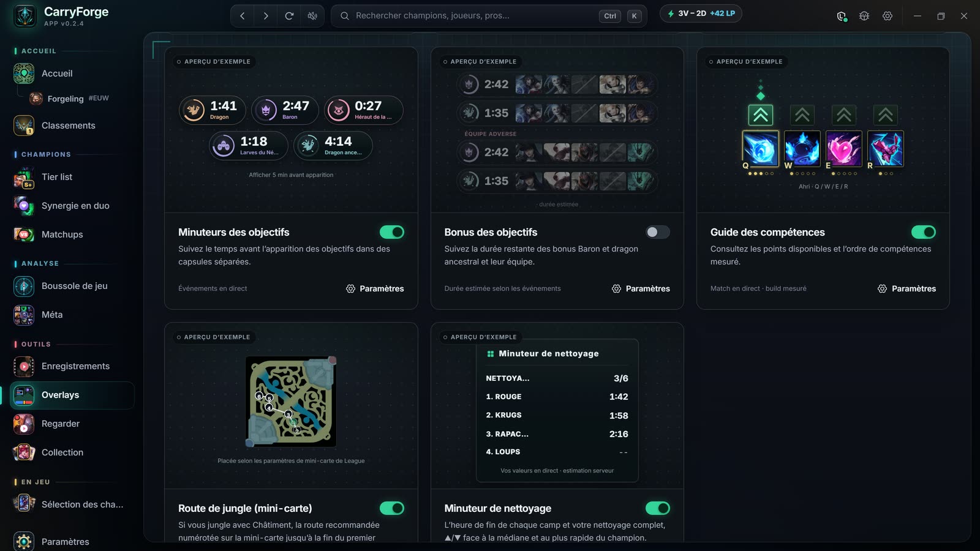Image resolution: width=980 pixels, height=551 pixels.
Task: Open Paramètres for Bonus des objectifs
Action: click(641, 288)
